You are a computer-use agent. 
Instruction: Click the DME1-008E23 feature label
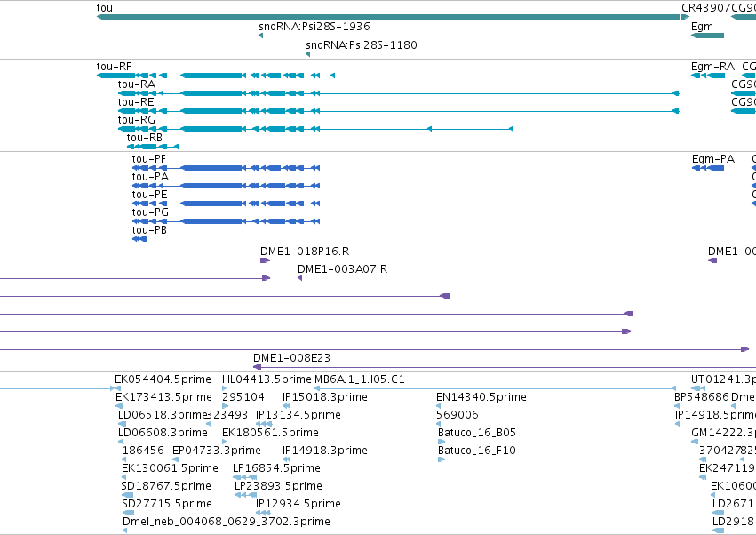coord(291,358)
